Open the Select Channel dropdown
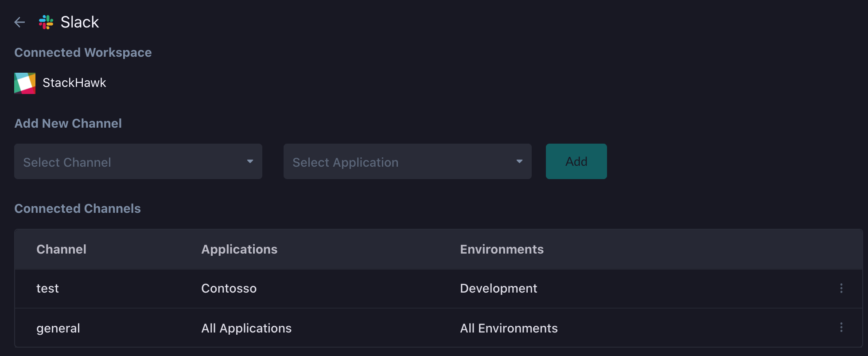This screenshot has width=868, height=356. pos(138,161)
